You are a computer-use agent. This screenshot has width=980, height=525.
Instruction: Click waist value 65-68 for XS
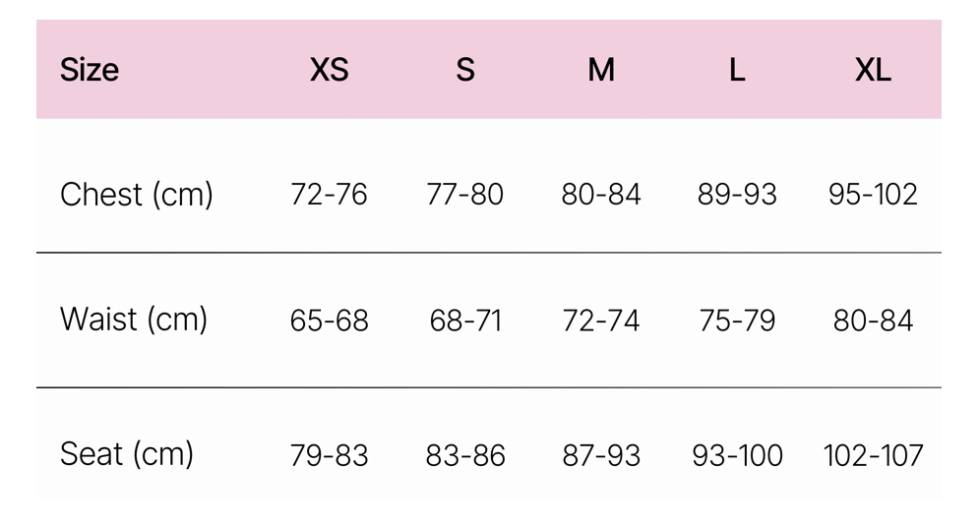[329, 321]
